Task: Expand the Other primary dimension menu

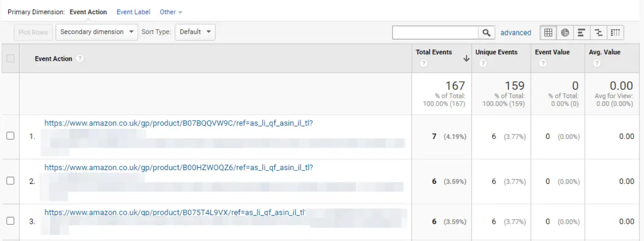Action: pyautogui.click(x=171, y=12)
